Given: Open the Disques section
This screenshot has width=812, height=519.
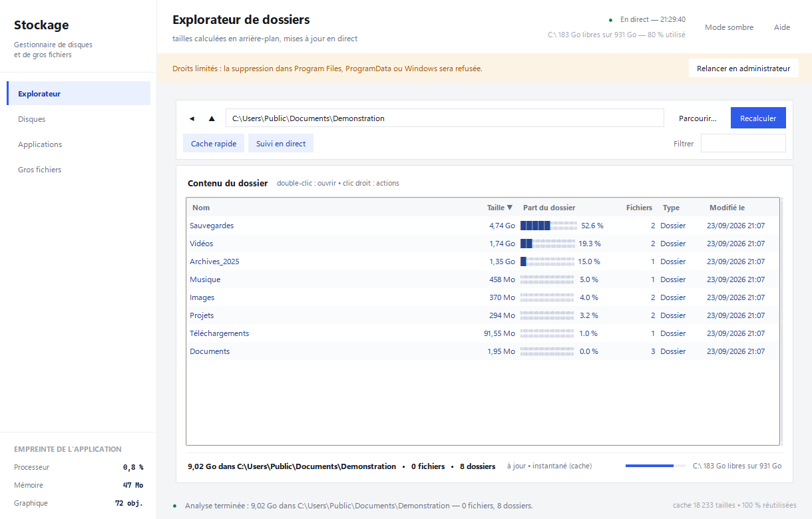Looking at the screenshot, I should (79, 119).
